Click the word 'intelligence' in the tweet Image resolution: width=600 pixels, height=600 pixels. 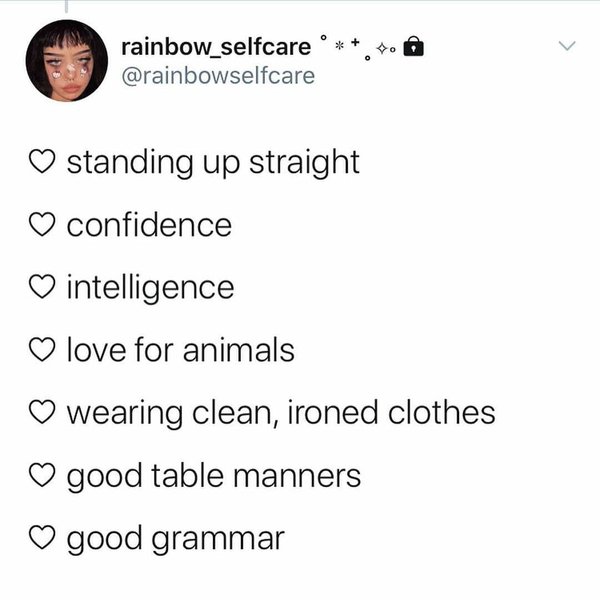150,288
